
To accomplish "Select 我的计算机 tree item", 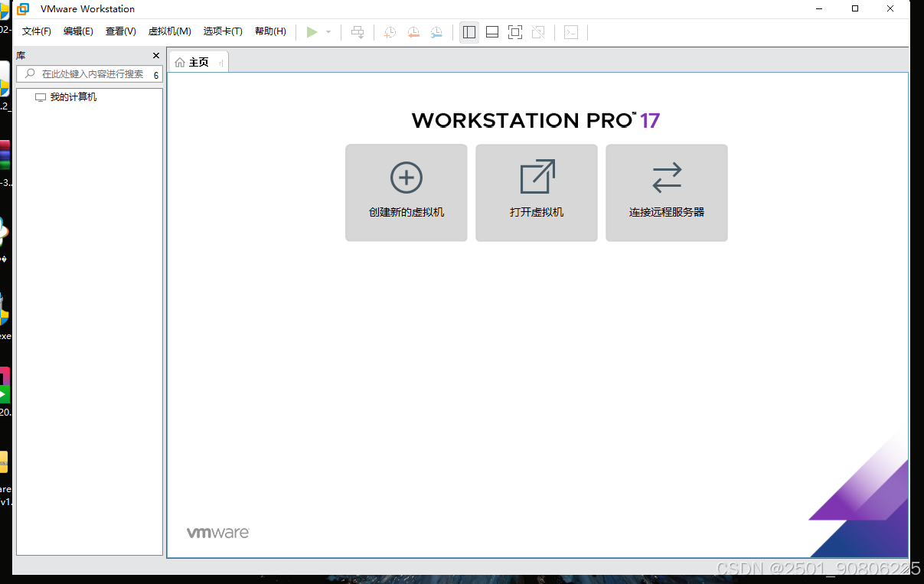I will pyautogui.click(x=66, y=97).
